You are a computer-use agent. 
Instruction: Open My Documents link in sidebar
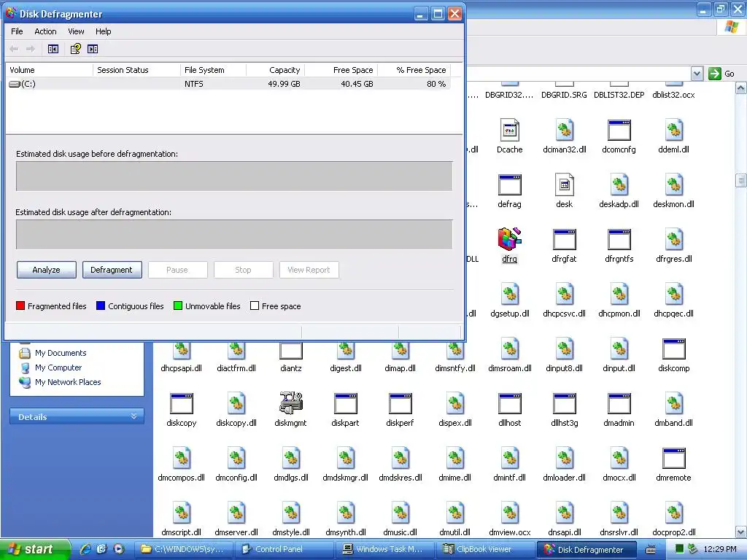[x=61, y=353]
